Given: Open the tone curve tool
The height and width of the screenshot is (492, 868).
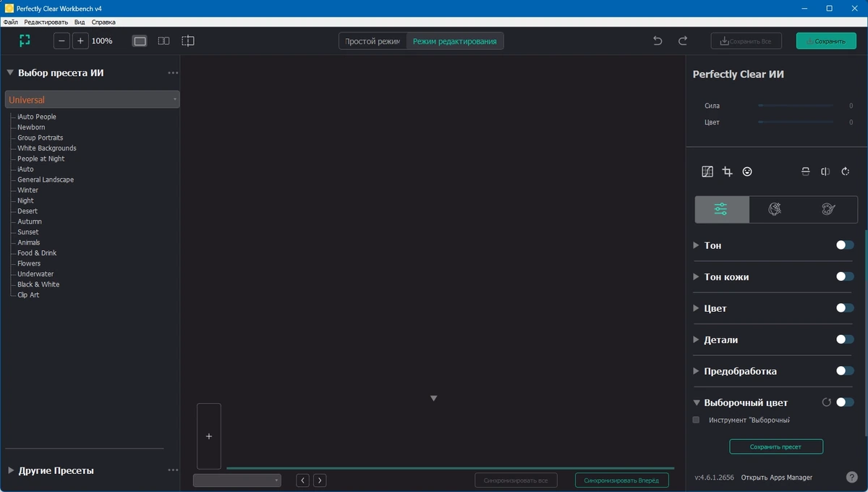Looking at the screenshot, I should click(x=707, y=171).
